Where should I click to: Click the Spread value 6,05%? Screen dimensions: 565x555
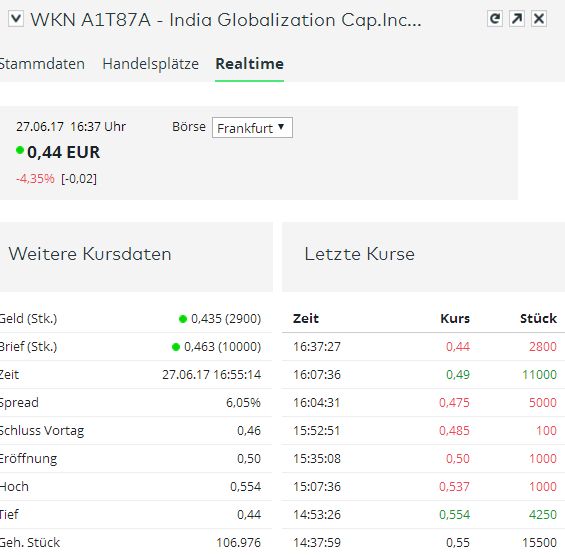pyautogui.click(x=243, y=403)
